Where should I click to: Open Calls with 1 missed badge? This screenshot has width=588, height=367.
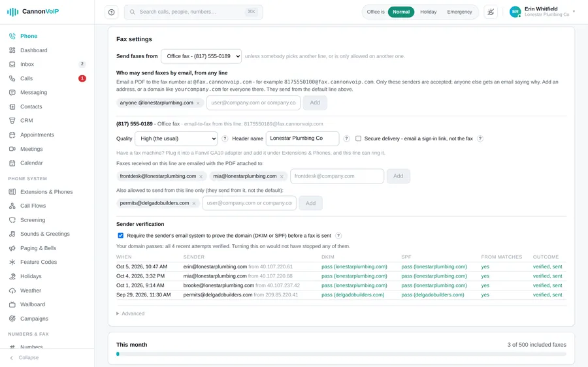[x=47, y=78]
